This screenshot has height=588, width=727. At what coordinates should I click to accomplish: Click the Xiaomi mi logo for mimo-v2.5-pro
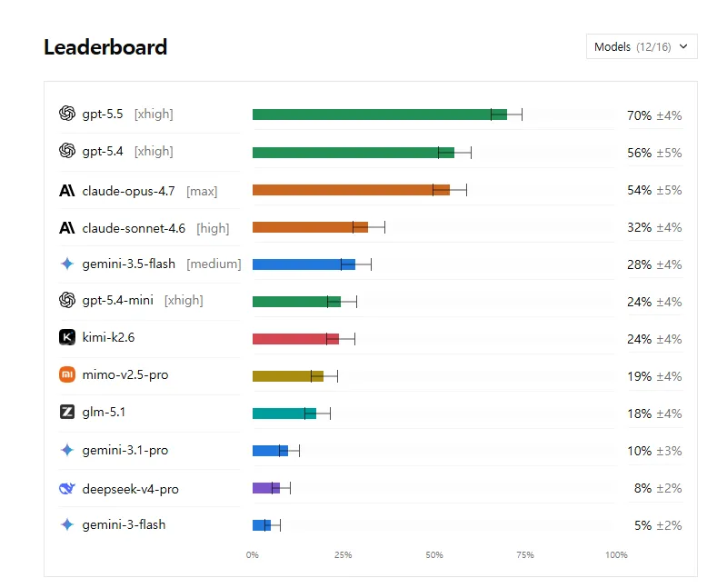tap(67, 374)
